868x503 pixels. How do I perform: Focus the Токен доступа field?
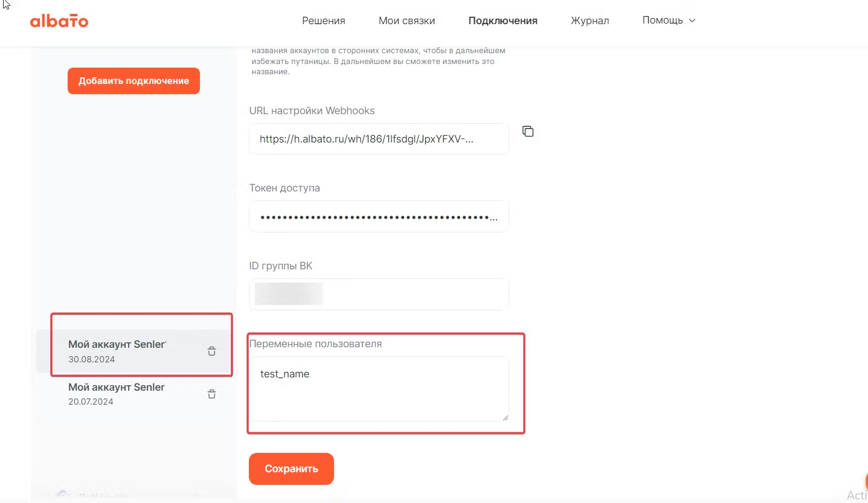tap(378, 217)
